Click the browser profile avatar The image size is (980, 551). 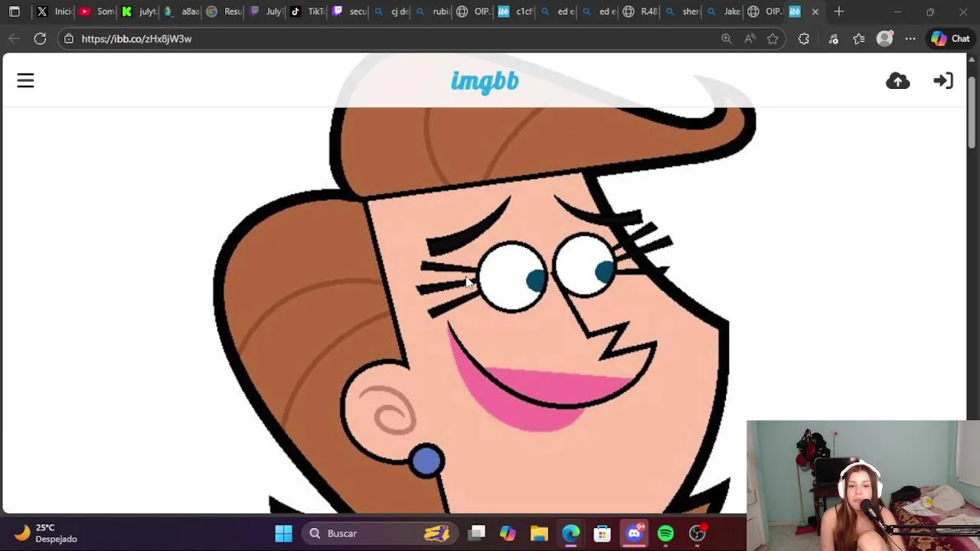[884, 38]
